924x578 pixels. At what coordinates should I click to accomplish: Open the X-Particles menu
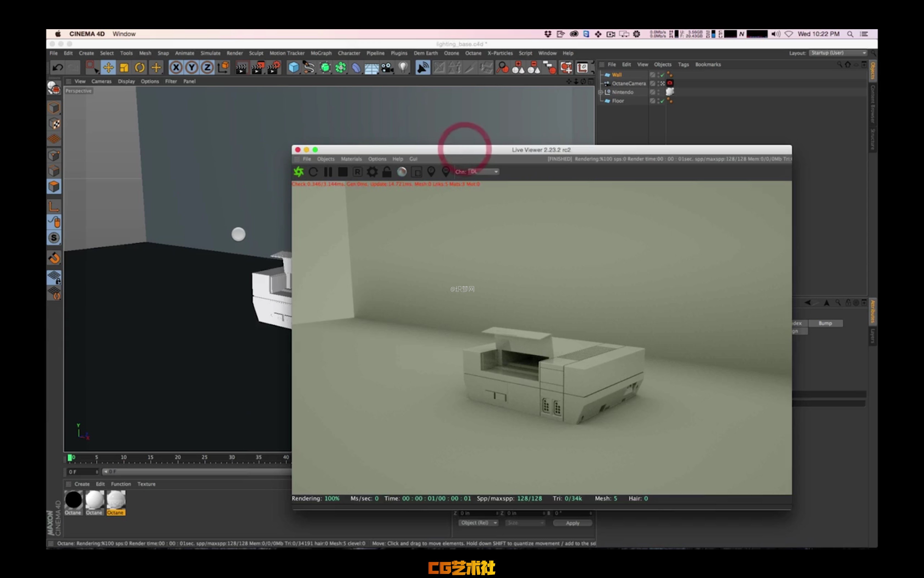(x=500, y=53)
